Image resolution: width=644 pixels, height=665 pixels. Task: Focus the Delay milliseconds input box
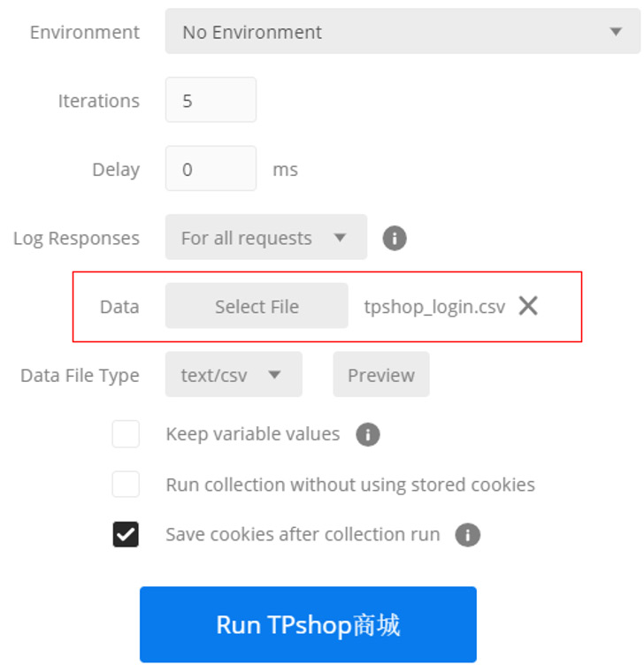[211, 169]
